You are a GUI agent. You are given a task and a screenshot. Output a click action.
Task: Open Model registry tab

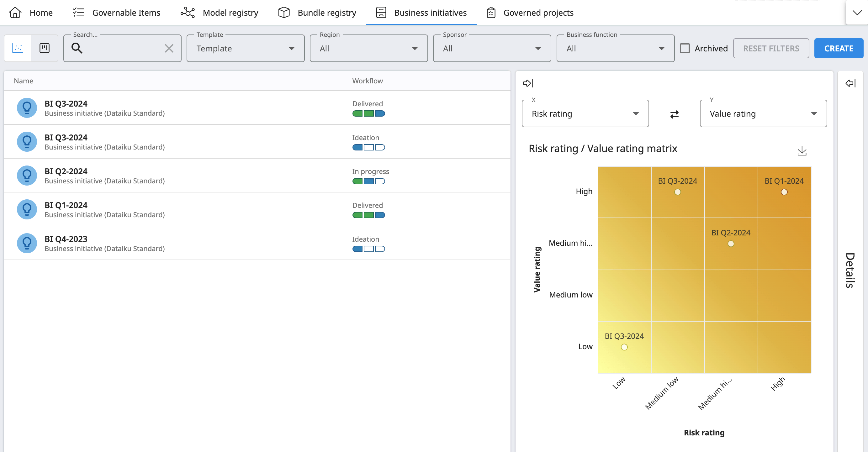(x=220, y=13)
